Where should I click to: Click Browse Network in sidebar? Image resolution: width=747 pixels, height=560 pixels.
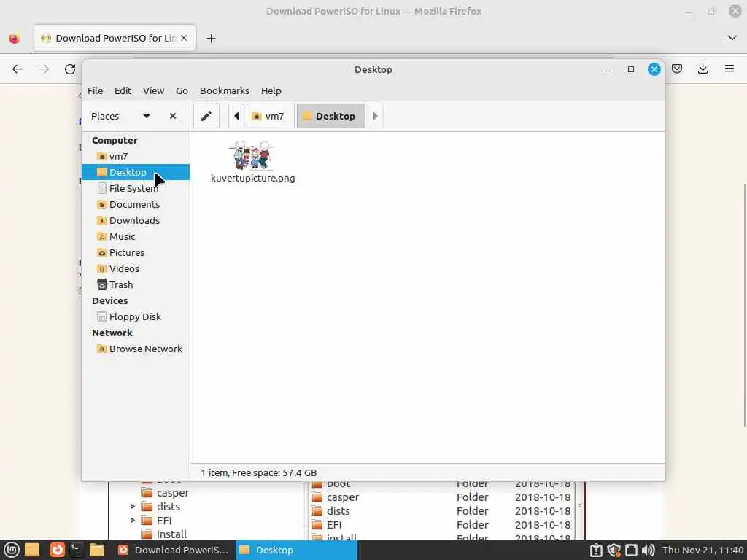(135, 349)
